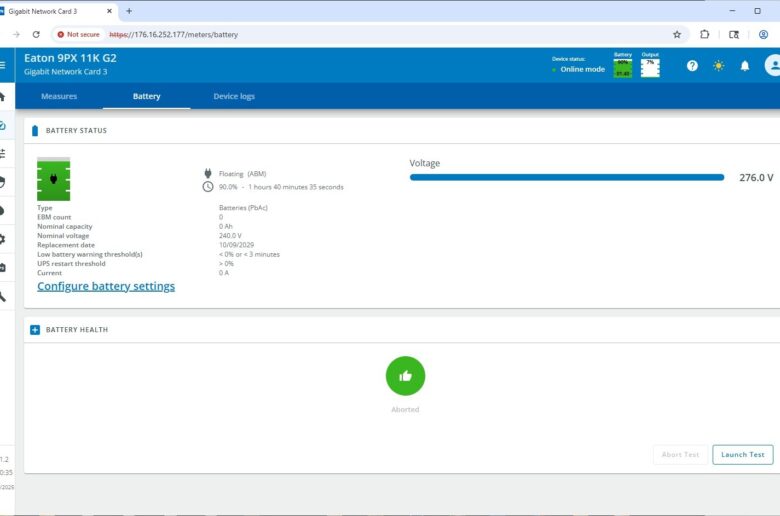The height and width of the screenshot is (516, 780).
Task: Bookmark this page with star icon
Action: pyautogui.click(x=677, y=34)
